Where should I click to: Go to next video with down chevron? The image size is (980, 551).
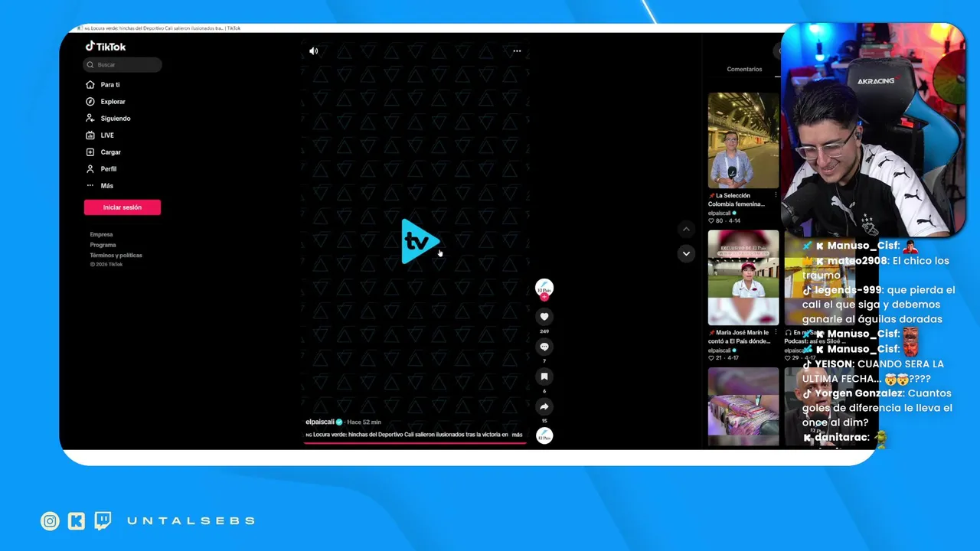686,253
